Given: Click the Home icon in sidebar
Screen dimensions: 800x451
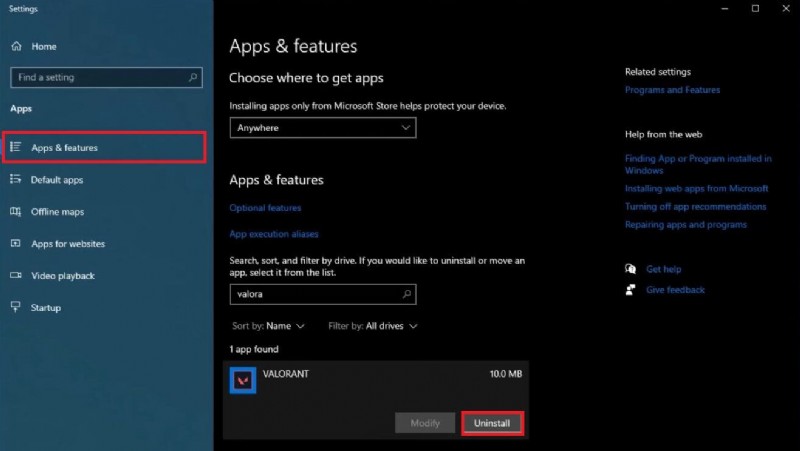Looking at the screenshot, I should pos(16,46).
